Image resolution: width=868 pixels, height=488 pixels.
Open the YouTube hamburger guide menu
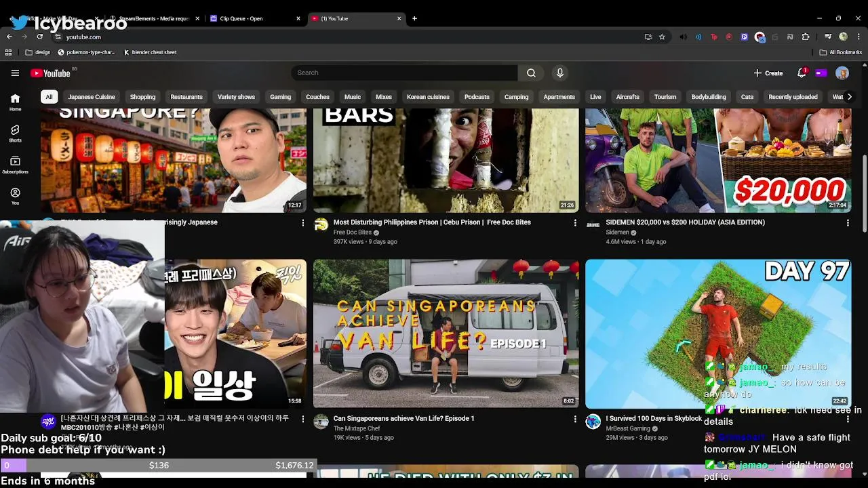pos(15,73)
